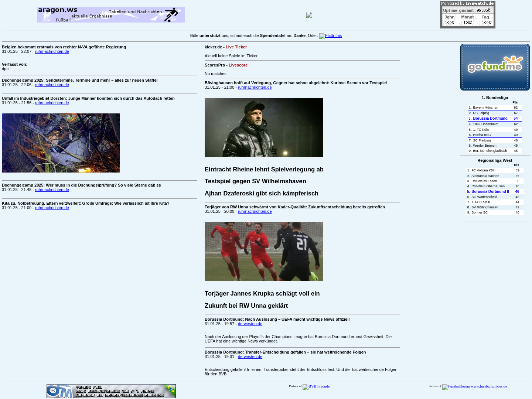Click headline Zukunft bei RW Unna geklärt
Image resolution: width=532 pixels, height=399 pixels.
[246, 306]
